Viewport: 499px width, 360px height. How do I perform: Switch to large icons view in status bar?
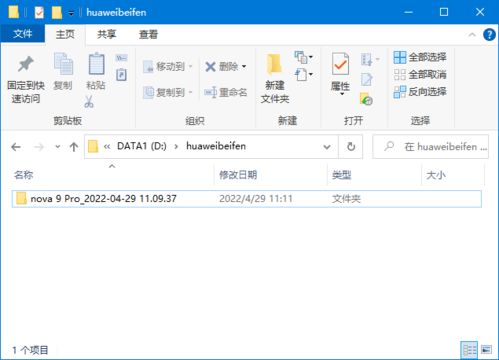[486, 350]
